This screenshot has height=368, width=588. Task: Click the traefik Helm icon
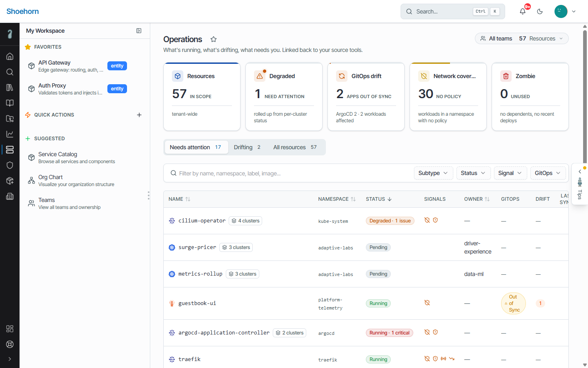[x=172, y=359]
